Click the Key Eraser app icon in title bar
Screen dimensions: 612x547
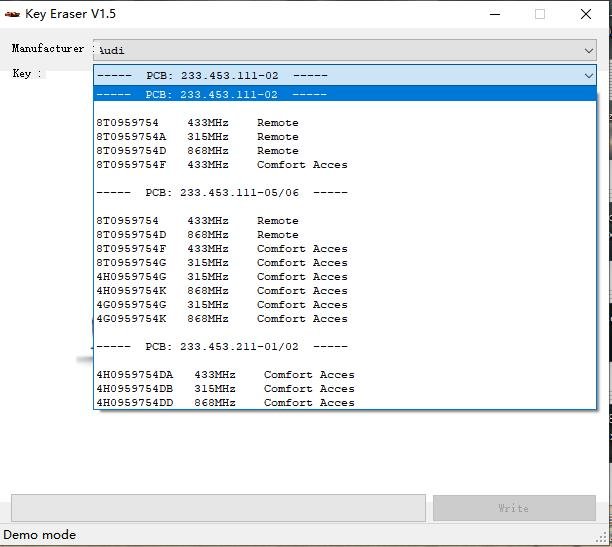tap(12, 14)
